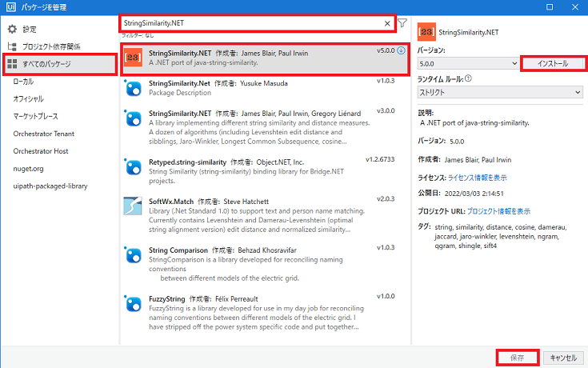This screenshot has width=588, height=368.
Task: Click the 保存 button
Action: (x=517, y=358)
